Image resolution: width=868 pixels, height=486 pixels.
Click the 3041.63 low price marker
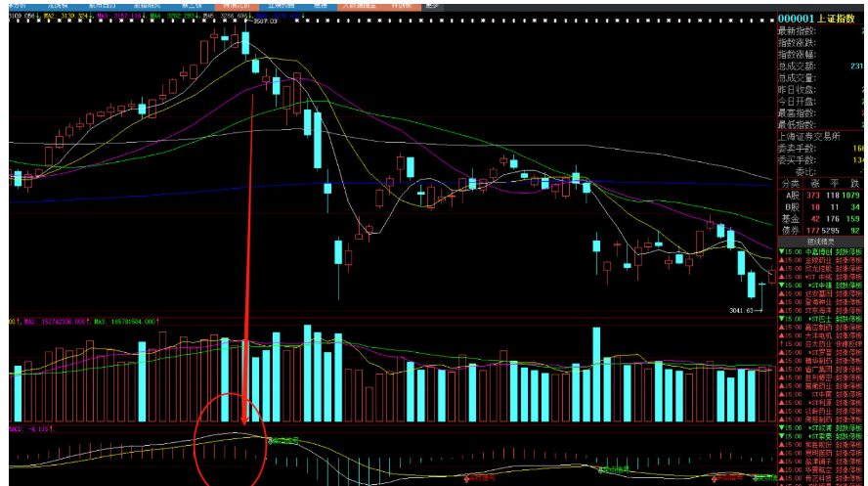(x=741, y=309)
